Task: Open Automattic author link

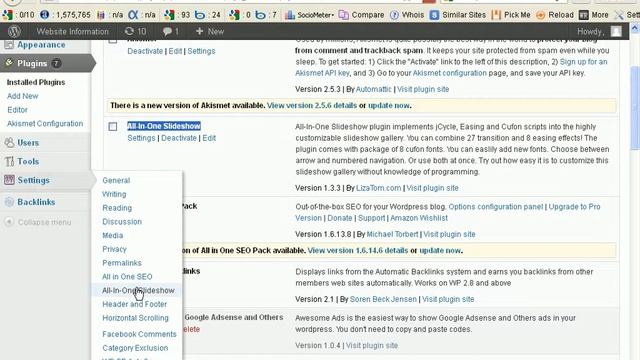Action: pyautogui.click(x=373, y=89)
